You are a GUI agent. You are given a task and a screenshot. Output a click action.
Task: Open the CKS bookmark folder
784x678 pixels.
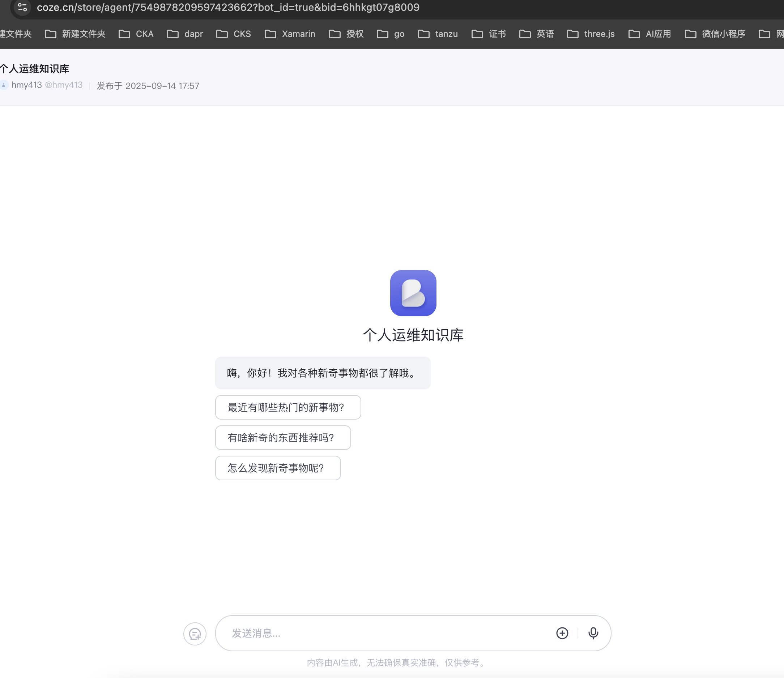click(234, 34)
